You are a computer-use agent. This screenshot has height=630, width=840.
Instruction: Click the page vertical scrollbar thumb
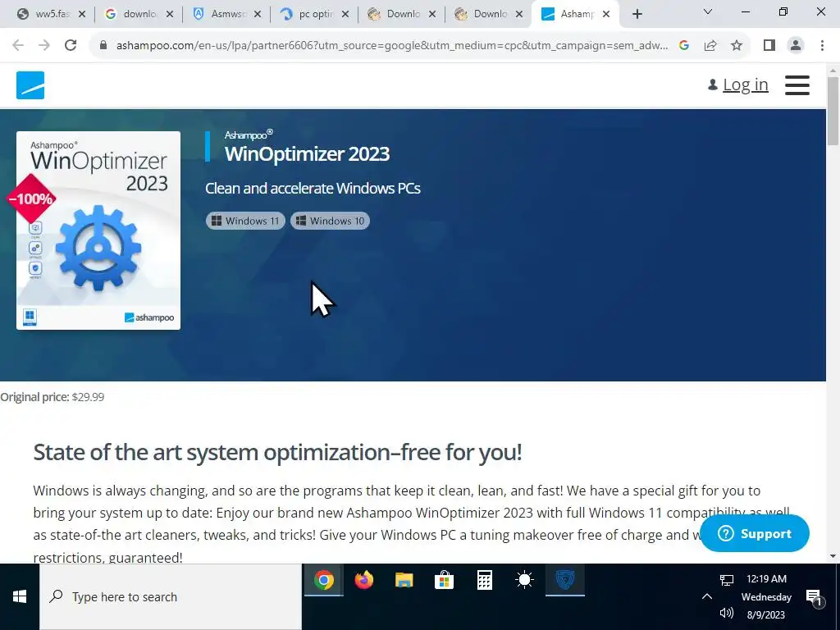click(x=833, y=111)
